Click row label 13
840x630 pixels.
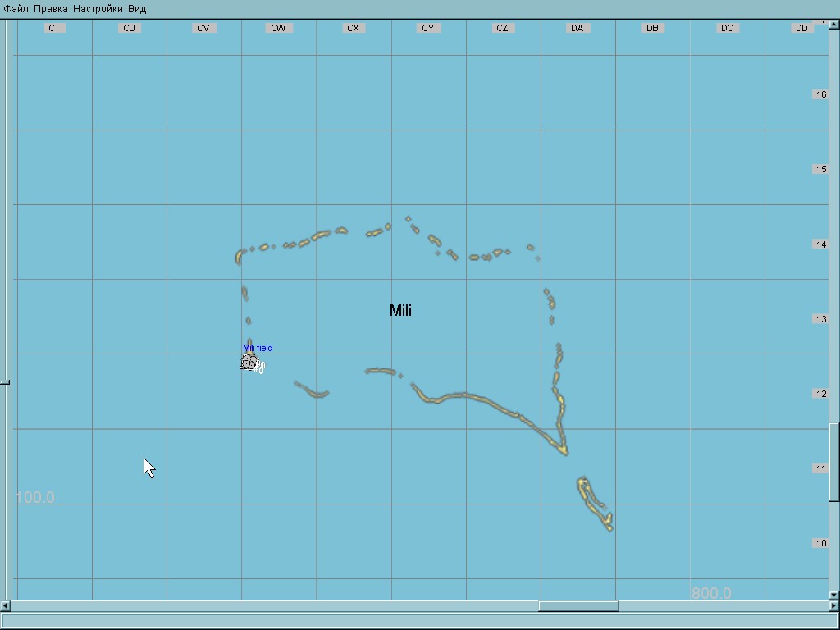(820, 319)
